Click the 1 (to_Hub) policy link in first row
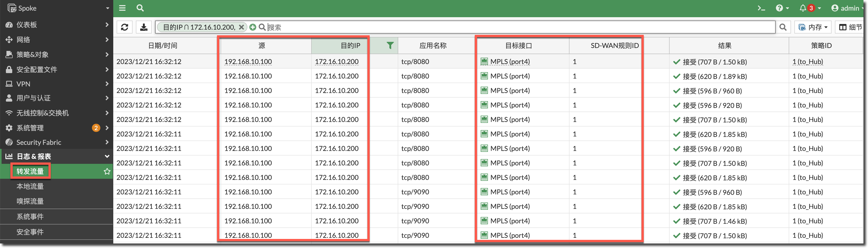The height and width of the screenshot is (248, 868). pyautogui.click(x=807, y=62)
